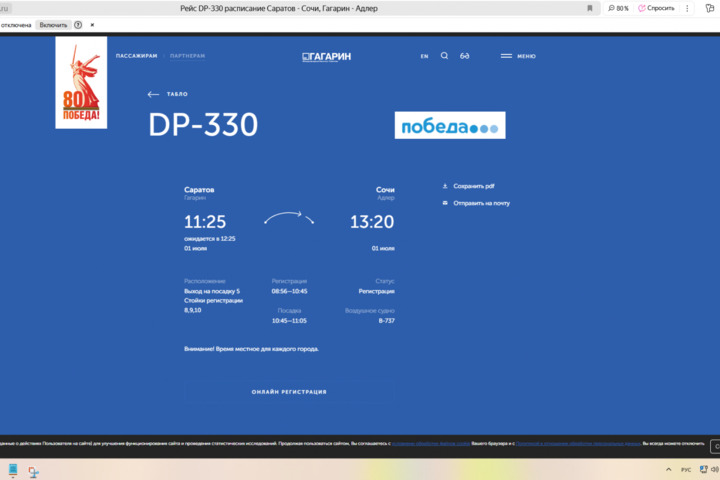Click the Спросить assistant button
The height and width of the screenshot is (480, 720).
click(657, 8)
